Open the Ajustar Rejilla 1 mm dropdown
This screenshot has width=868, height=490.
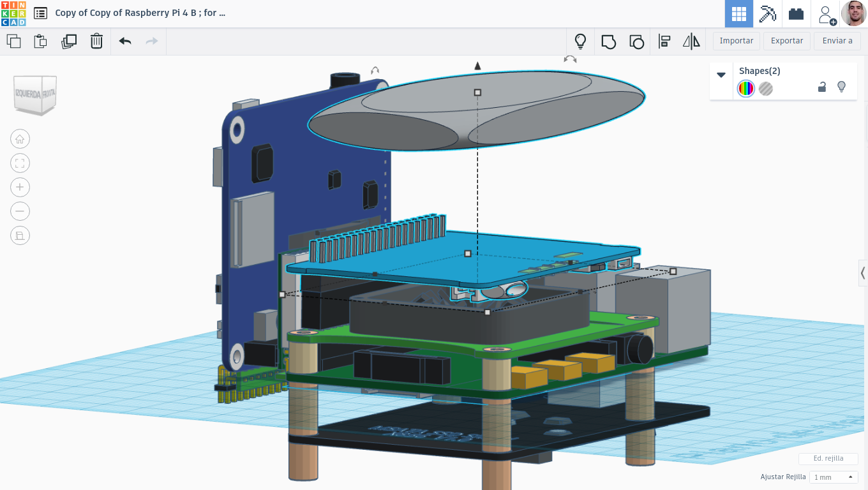pyautogui.click(x=834, y=477)
